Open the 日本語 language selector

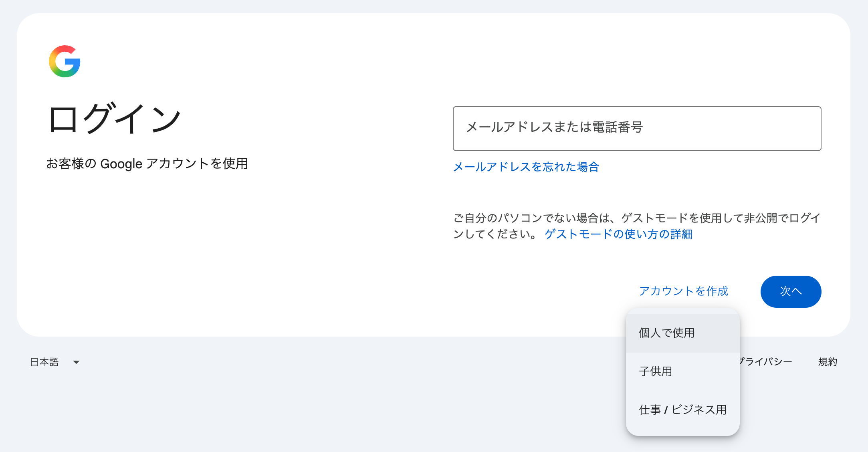[x=55, y=362]
